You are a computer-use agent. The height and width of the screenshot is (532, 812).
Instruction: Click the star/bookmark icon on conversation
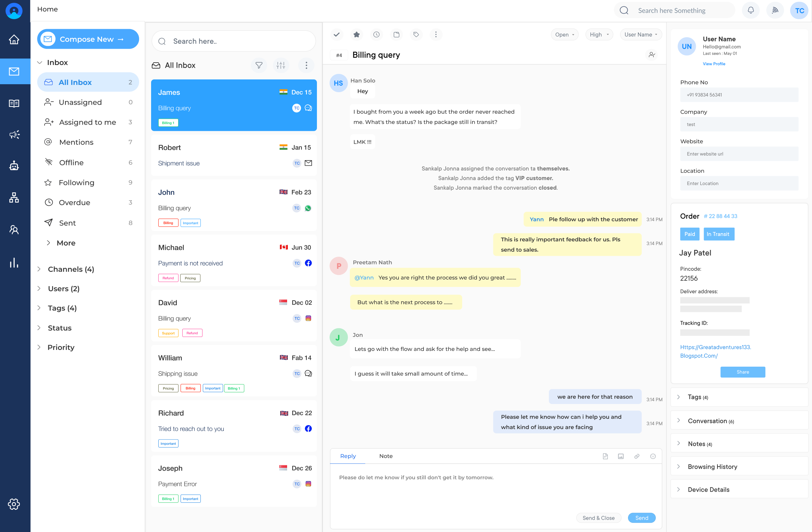356,35
